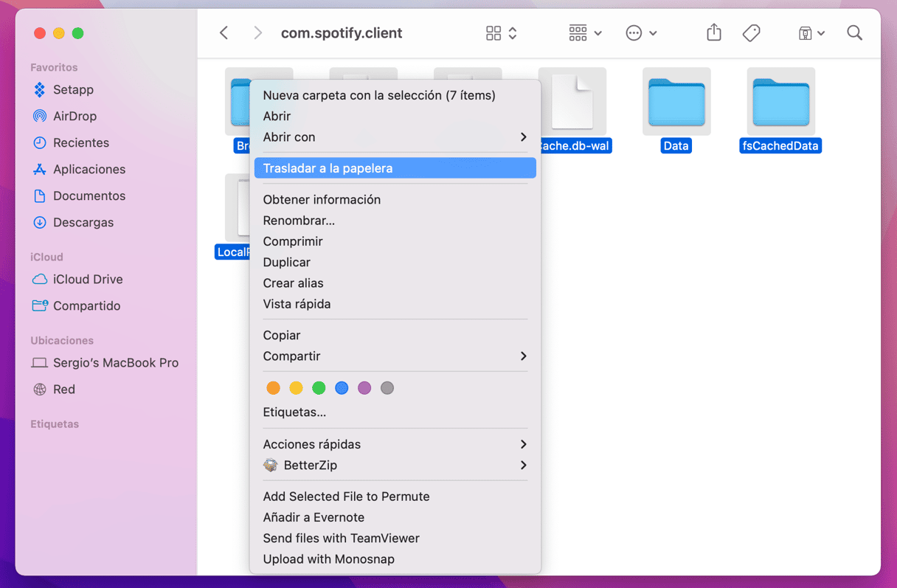
Task: Click the tag icon in the toolbar
Action: (x=751, y=33)
